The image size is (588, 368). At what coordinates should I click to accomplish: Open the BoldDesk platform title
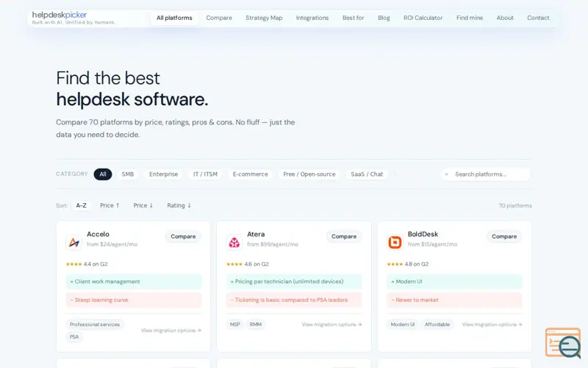pos(423,234)
